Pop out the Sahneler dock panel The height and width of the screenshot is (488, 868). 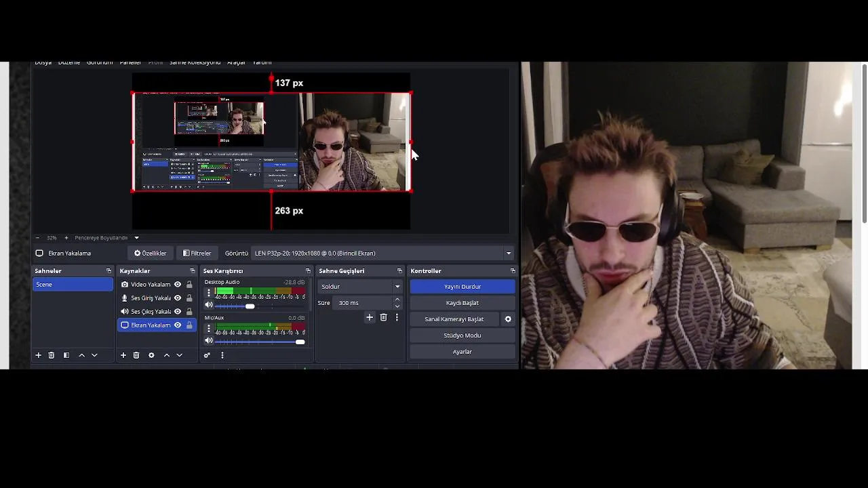point(108,271)
